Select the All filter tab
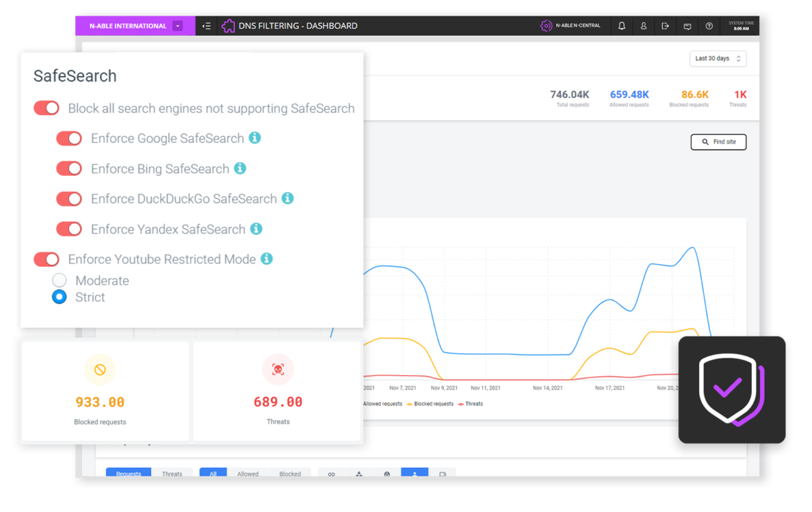This screenshot has width=812, height=512. click(x=213, y=473)
